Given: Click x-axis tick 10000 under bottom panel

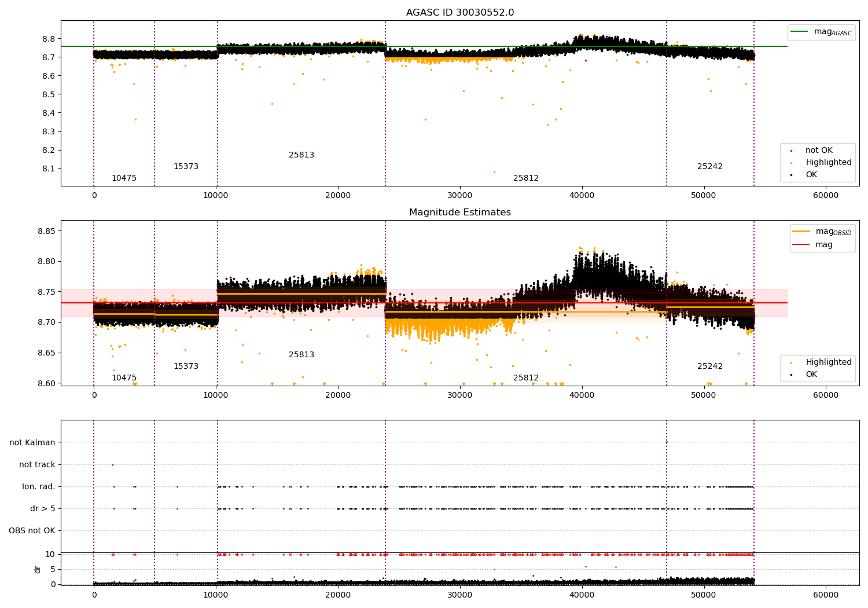Looking at the screenshot, I should [216, 595].
